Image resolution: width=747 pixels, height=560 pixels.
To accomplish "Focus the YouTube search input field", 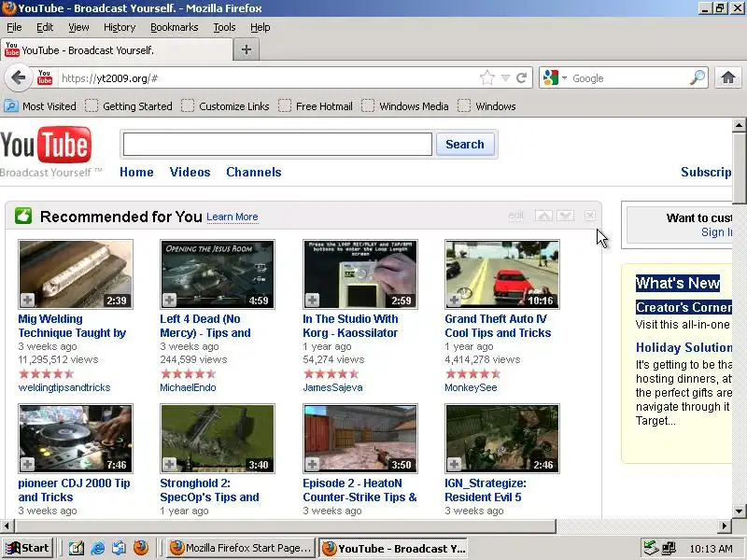I will (x=277, y=145).
